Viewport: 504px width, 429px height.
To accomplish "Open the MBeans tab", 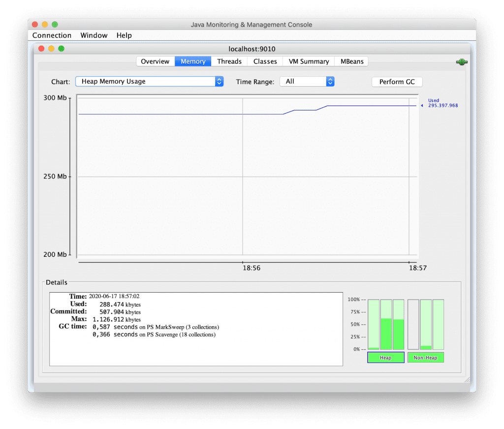I will pos(351,61).
